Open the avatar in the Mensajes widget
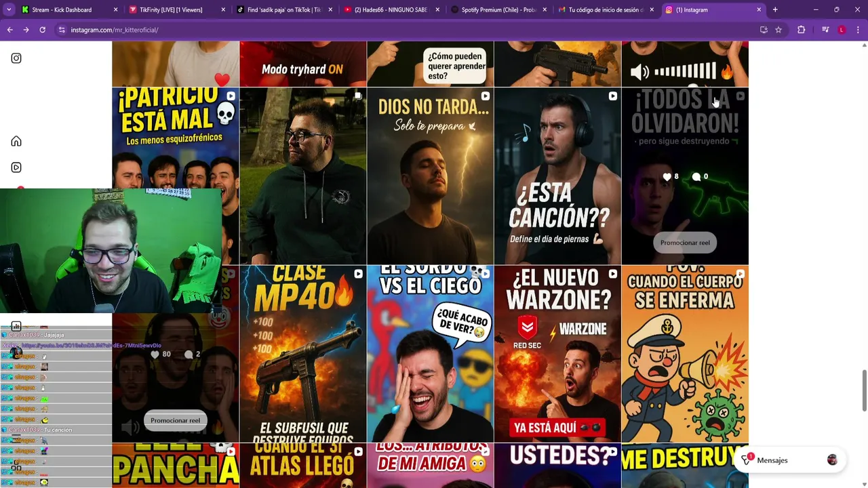Viewport: 868px width, 488px height. tap(832, 460)
